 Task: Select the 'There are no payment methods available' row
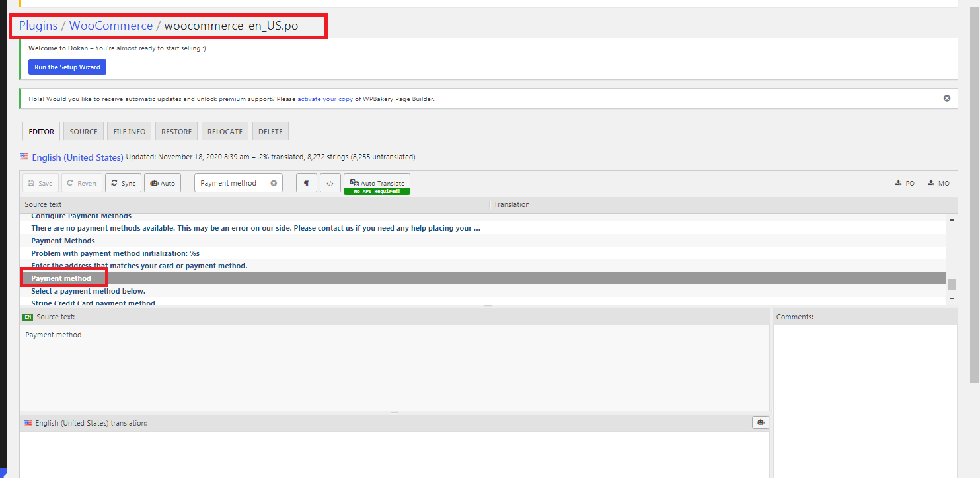point(483,228)
